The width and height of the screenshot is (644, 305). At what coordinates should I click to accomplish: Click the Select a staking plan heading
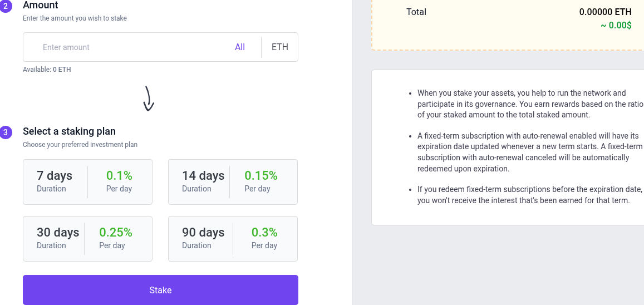pos(70,131)
